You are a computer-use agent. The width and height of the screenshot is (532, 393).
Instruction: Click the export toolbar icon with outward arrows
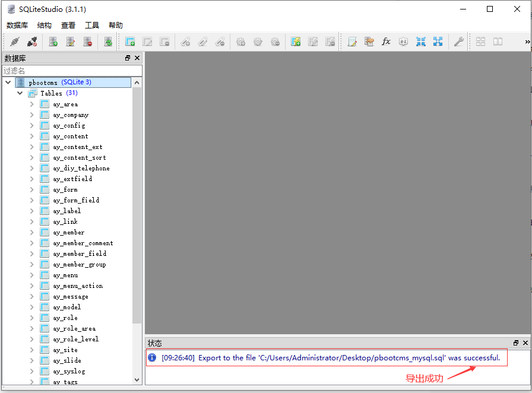tap(438, 42)
